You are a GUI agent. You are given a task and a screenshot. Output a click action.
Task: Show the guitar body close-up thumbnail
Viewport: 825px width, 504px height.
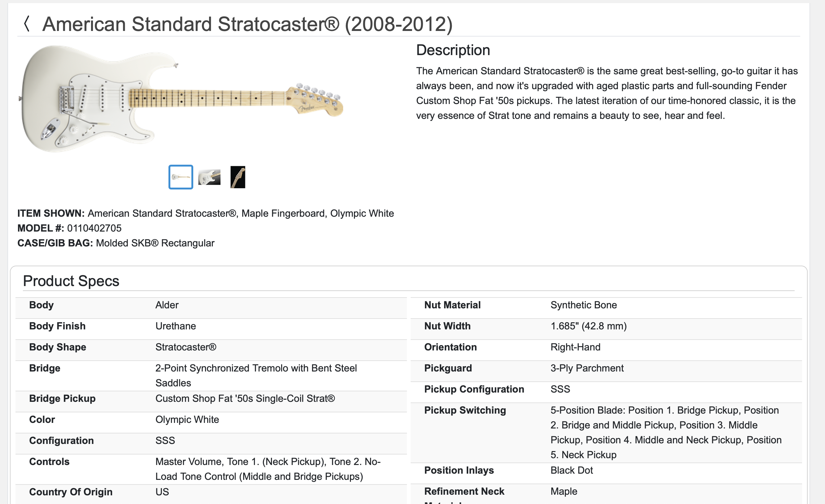click(209, 177)
